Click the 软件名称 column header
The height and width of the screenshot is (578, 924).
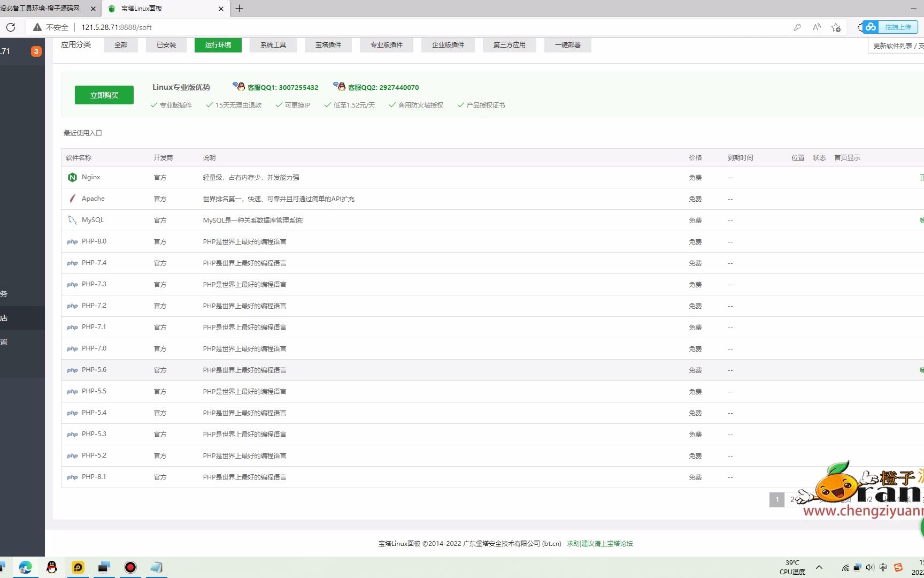pyautogui.click(x=79, y=158)
